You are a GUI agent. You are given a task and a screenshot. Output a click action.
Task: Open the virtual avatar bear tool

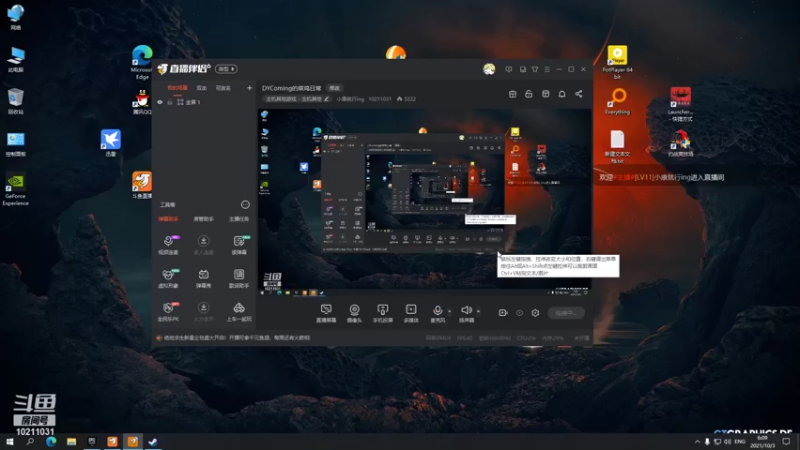(x=168, y=279)
